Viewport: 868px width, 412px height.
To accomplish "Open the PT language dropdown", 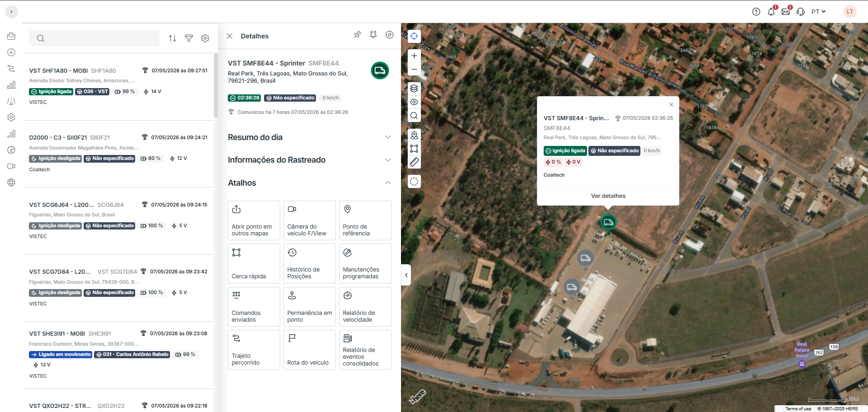I will pos(818,12).
